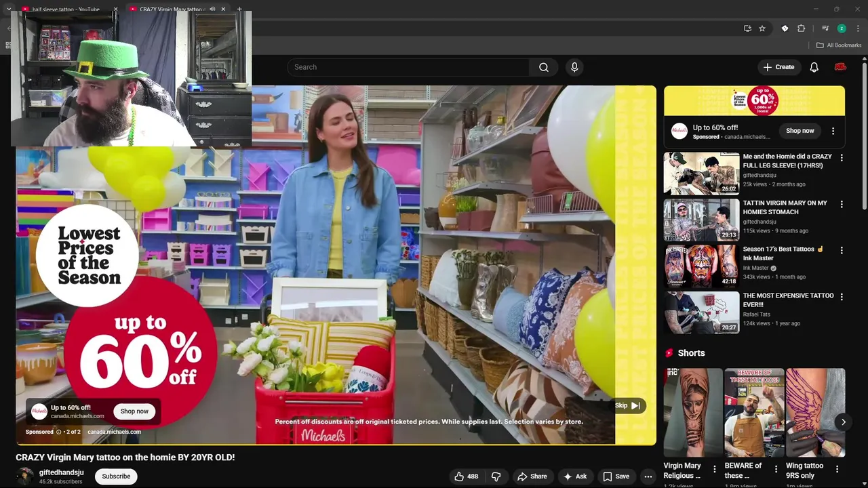This screenshot has width=868, height=488.
Task: Open options for MOST EXPENSIVE TATTOO video
Action: [x=842, y=297]
